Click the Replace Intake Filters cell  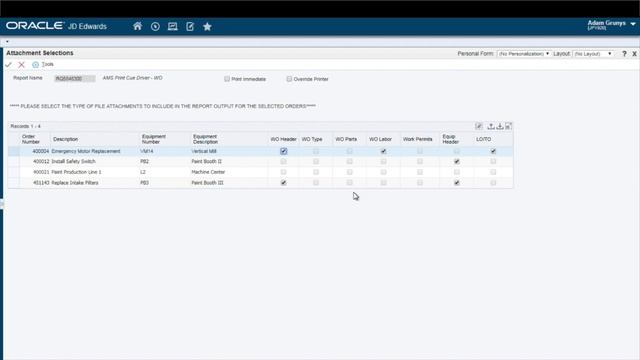point(75,183)
